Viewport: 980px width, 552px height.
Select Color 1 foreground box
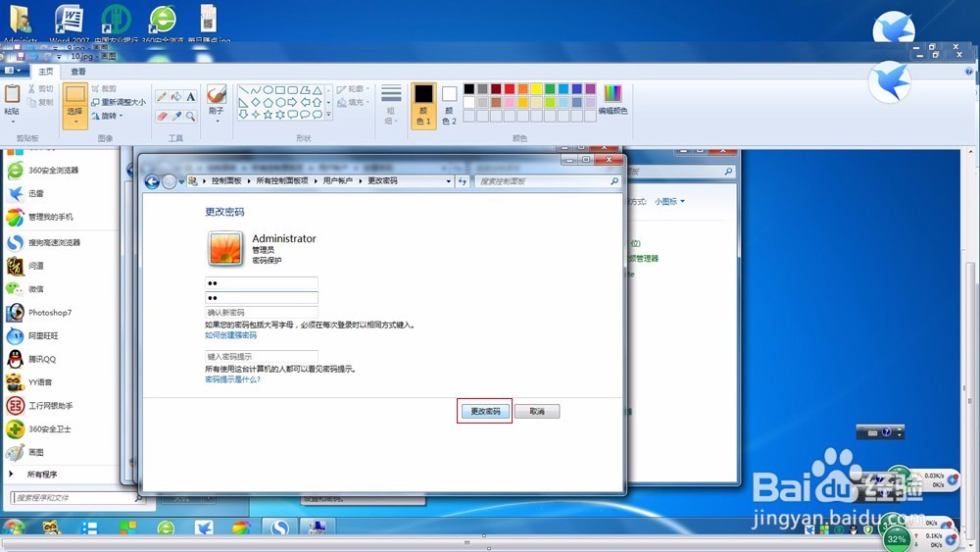tap(423, 105)
